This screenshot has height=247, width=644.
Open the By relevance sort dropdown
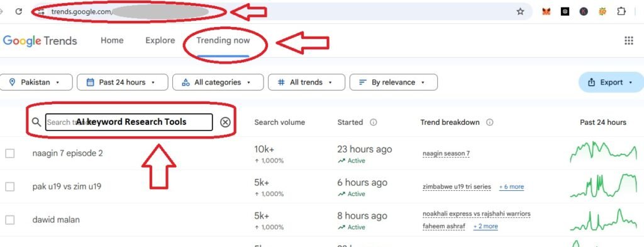394,83
